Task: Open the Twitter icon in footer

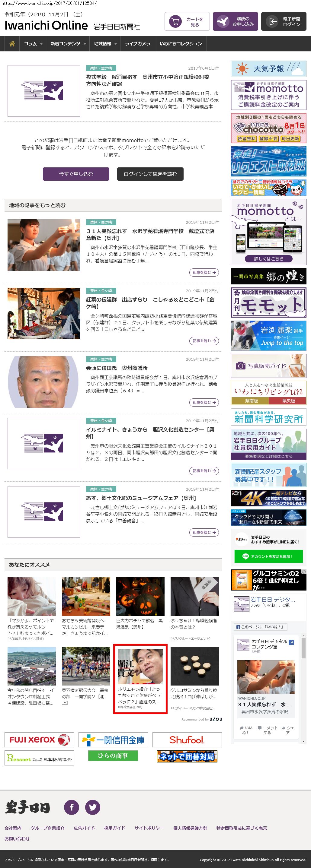Action: pyautogui.click(x=92, y=807)
